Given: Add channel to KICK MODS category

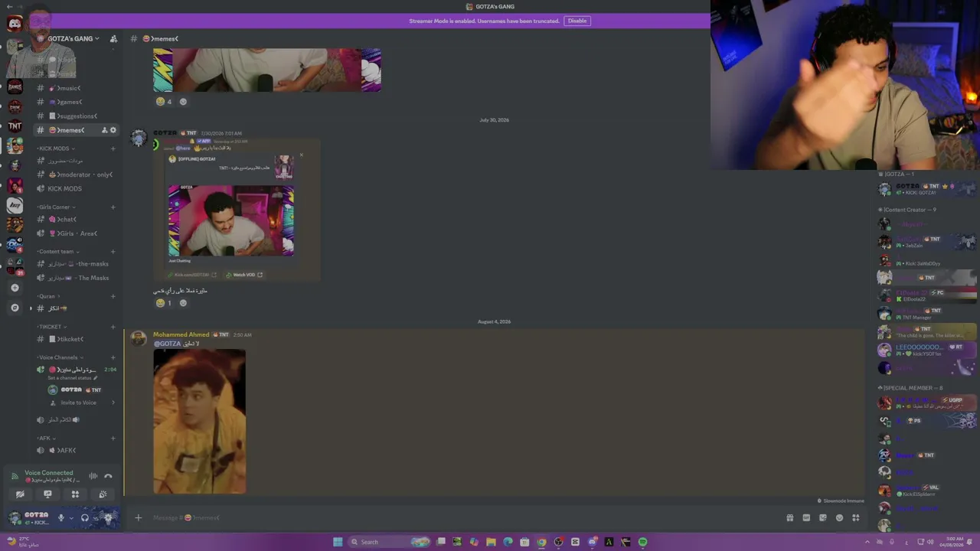Looking at the screenshot, I should point(113,148).
